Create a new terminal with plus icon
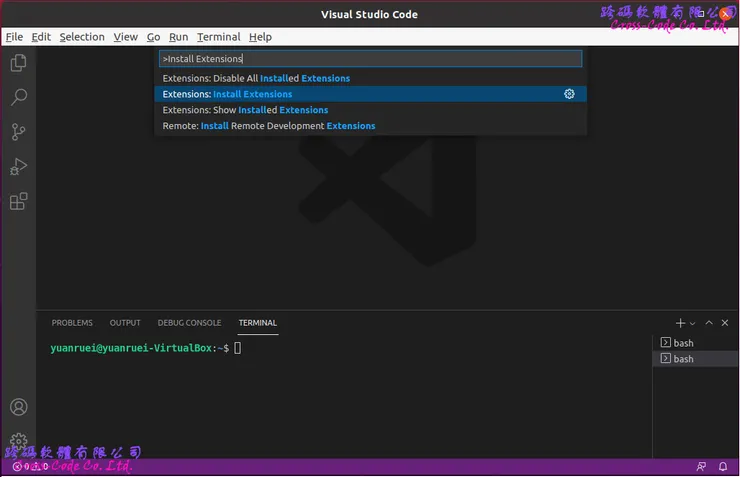The height and width of the screenshot is (477, 740). point(680,323)
